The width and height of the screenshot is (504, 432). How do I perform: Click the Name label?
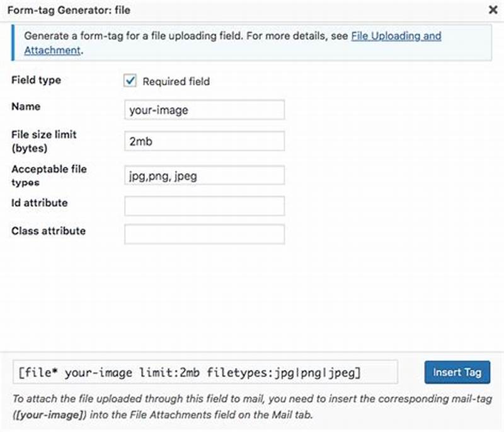(26, 107)
